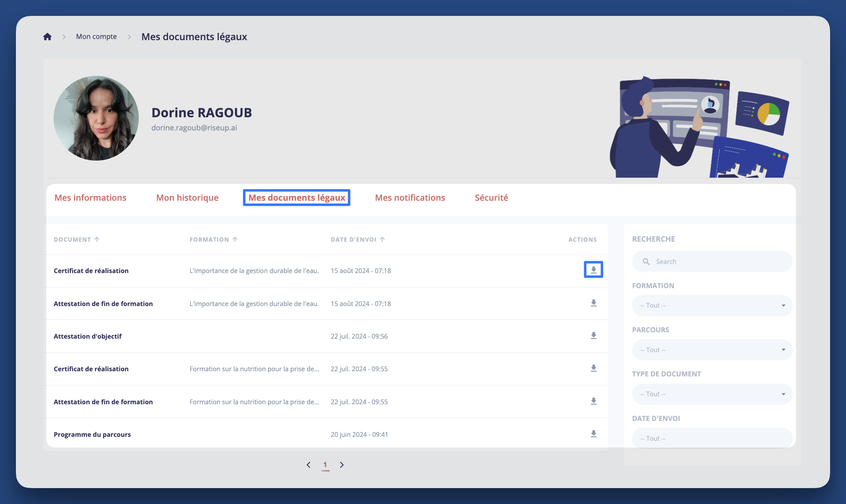Click DATE D'ENVOI column header label
The height and width of the screenshot is (504, 846).
[x=353, y=239]
